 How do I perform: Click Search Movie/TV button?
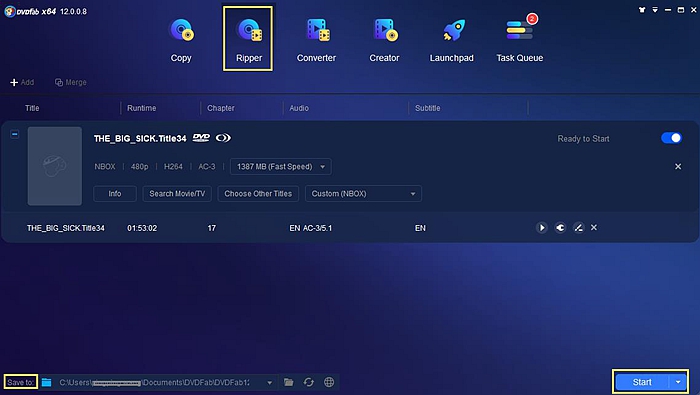click(177, 194)
